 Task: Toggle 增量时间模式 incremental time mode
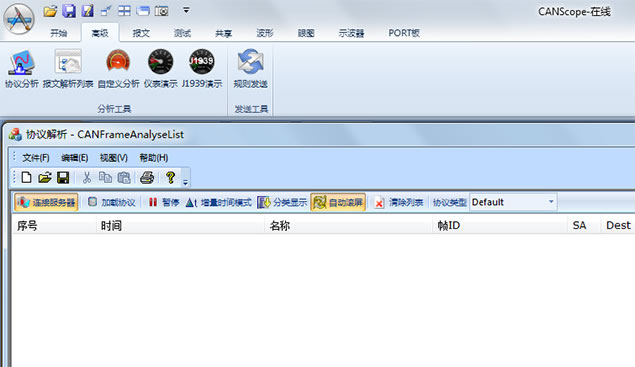219,202
